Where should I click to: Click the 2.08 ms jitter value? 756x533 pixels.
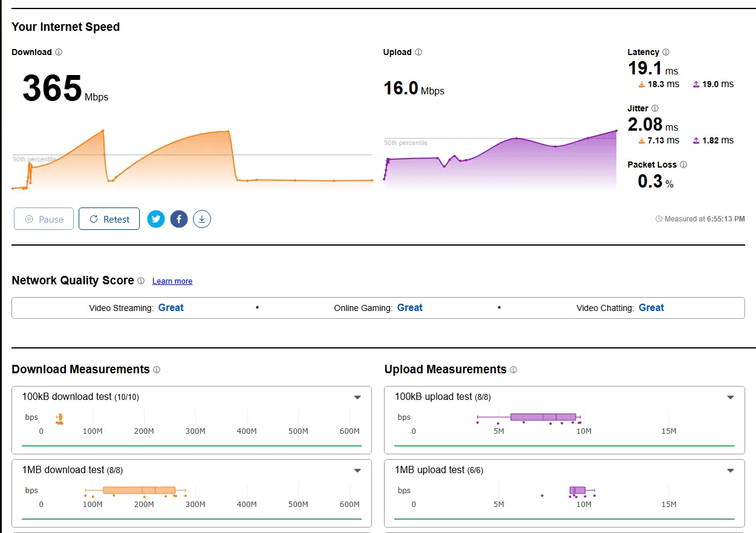tap(653, 125)
